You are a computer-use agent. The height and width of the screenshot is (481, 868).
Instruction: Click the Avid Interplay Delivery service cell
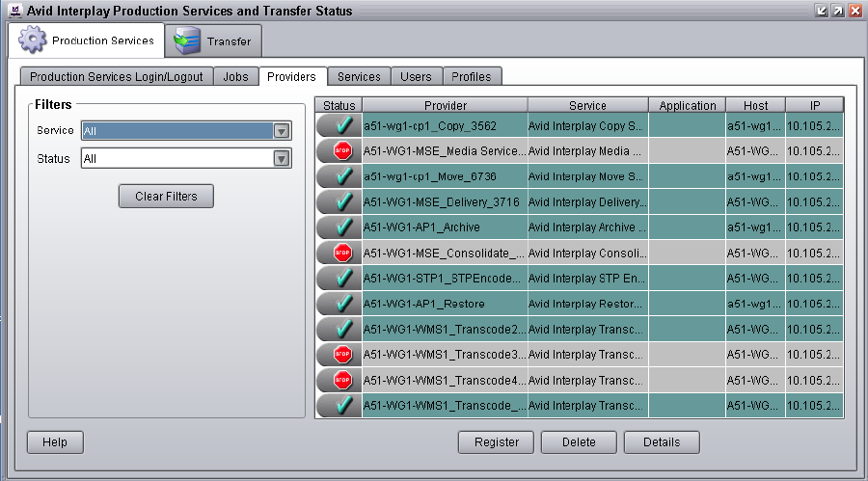588,202
